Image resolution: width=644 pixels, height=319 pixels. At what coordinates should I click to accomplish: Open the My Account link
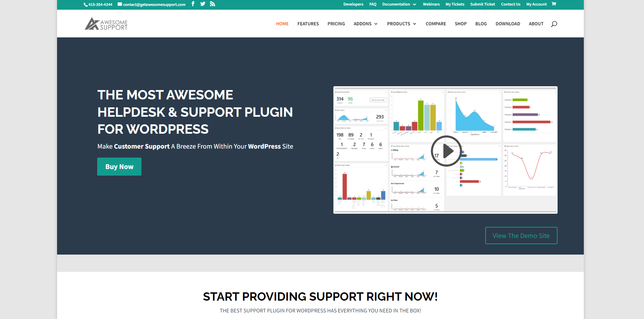tap(536, 4)
